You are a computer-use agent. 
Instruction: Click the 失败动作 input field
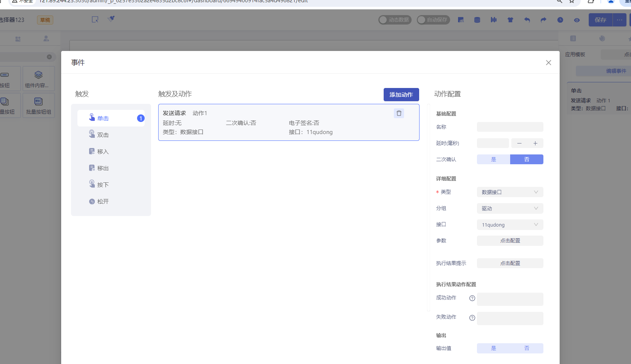click(x=510, y=318)
